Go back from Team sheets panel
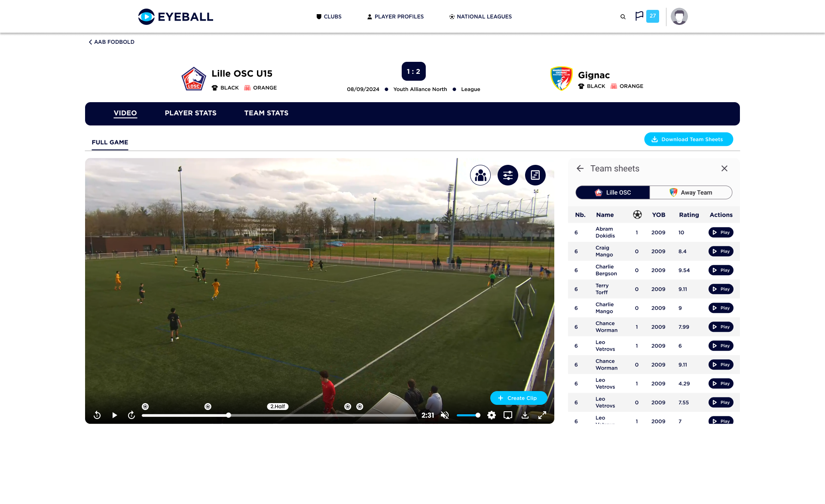The height and width of the screenshot is (504, 825). pyautogui.click(x=580, y=169)
